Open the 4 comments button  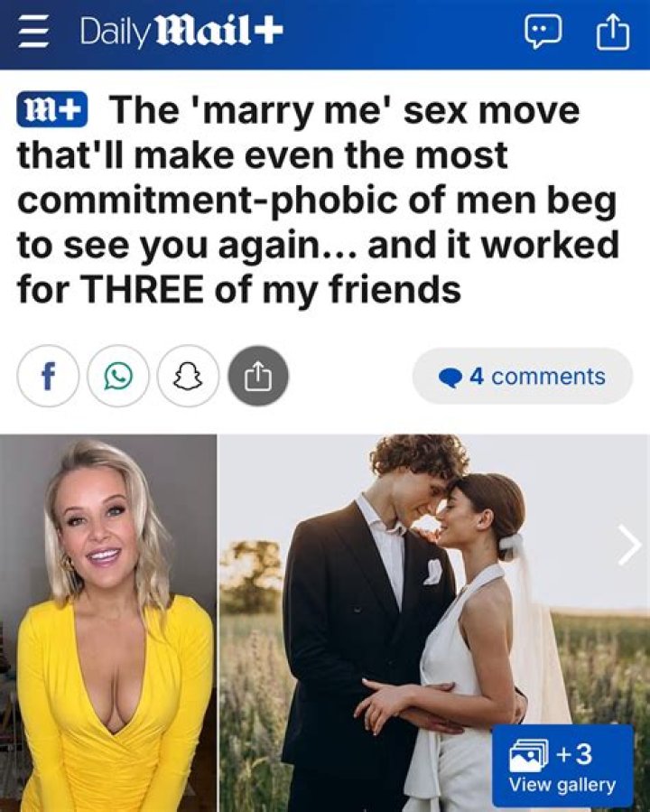(522, 376)
